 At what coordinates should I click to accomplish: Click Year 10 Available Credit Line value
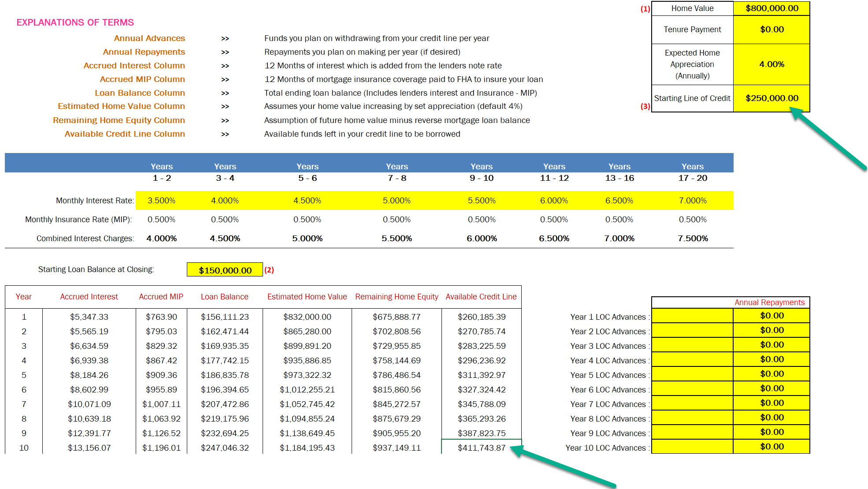(x=481, y=448)
